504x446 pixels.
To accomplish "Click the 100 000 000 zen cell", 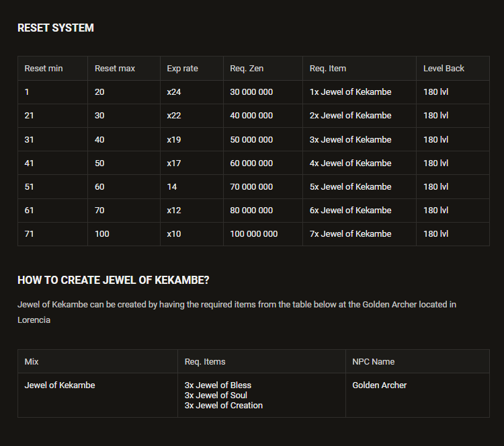I will (x=263, y=234).
